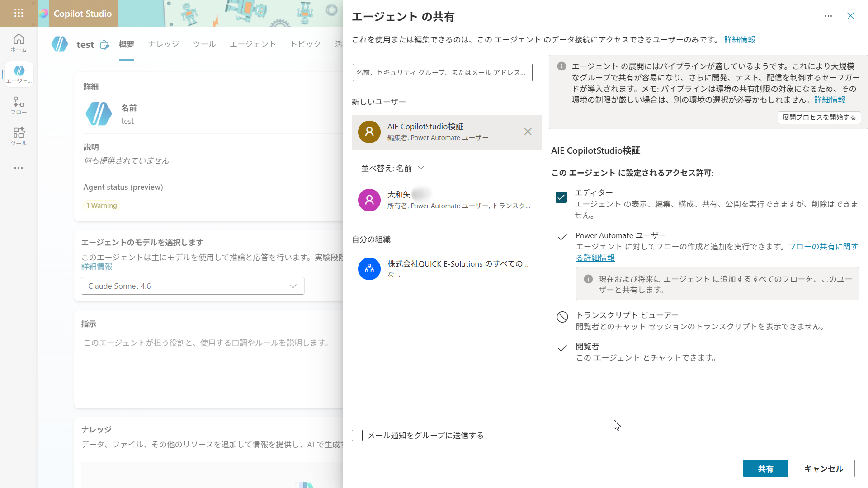Screen dimensions: 868x488
Task: Click the キャンセル button
Action: [x=823, y=469]
